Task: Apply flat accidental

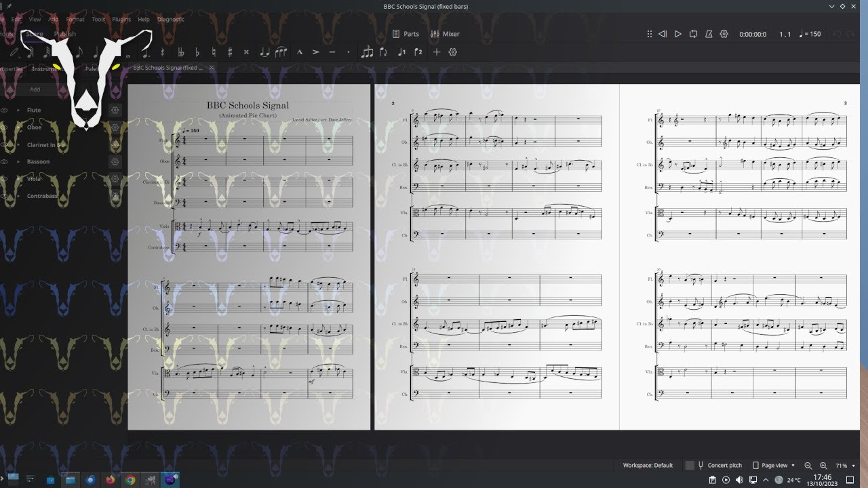Action: (197, 52)
